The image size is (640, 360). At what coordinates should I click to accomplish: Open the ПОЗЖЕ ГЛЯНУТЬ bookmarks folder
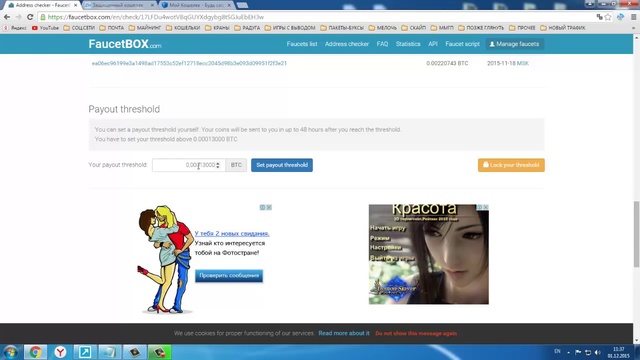[481, 28]
